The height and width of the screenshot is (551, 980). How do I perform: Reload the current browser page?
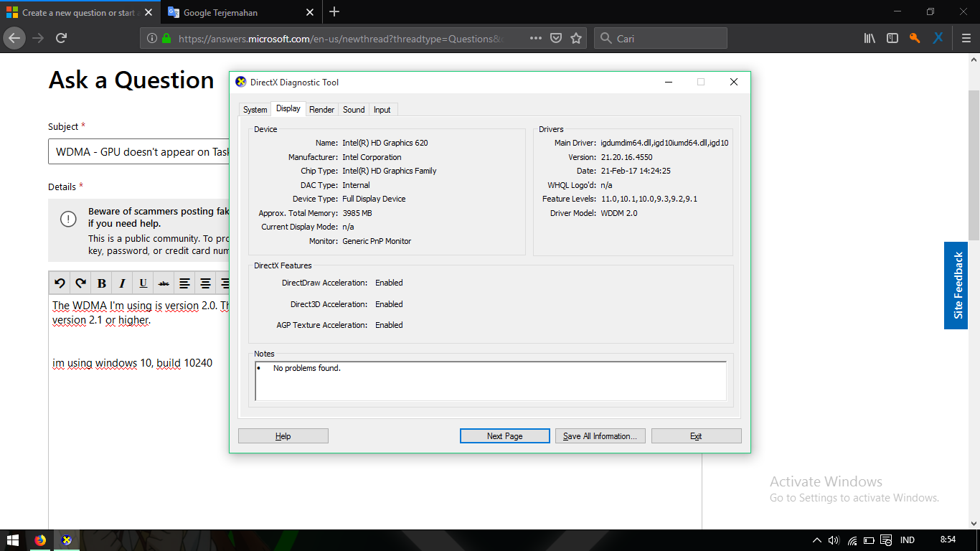[x=62, y=38]
